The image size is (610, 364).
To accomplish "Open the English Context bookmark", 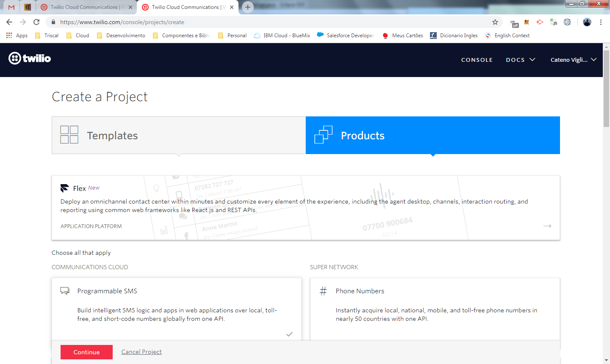I will [507, 36].
